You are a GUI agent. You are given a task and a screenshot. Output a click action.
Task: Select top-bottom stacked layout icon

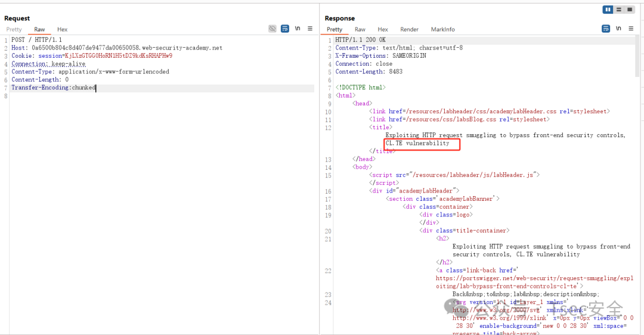click(x=618, y=10)
